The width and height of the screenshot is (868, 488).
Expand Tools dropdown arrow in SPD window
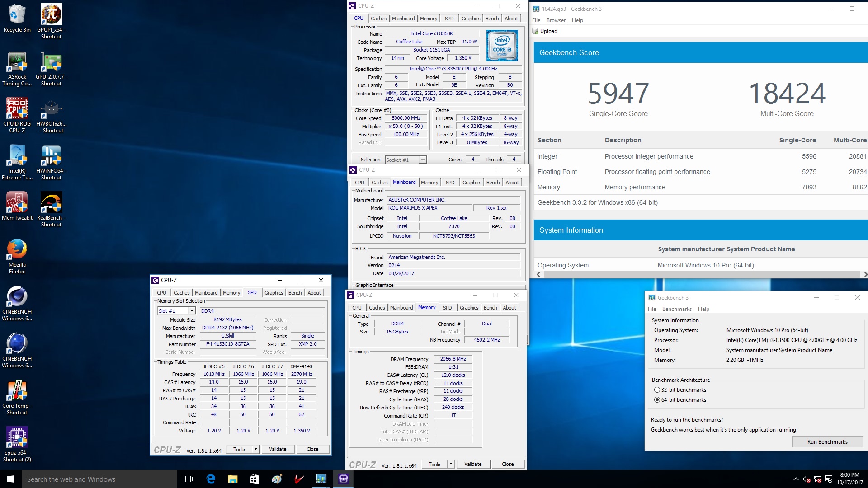click(x=255, y=449)
